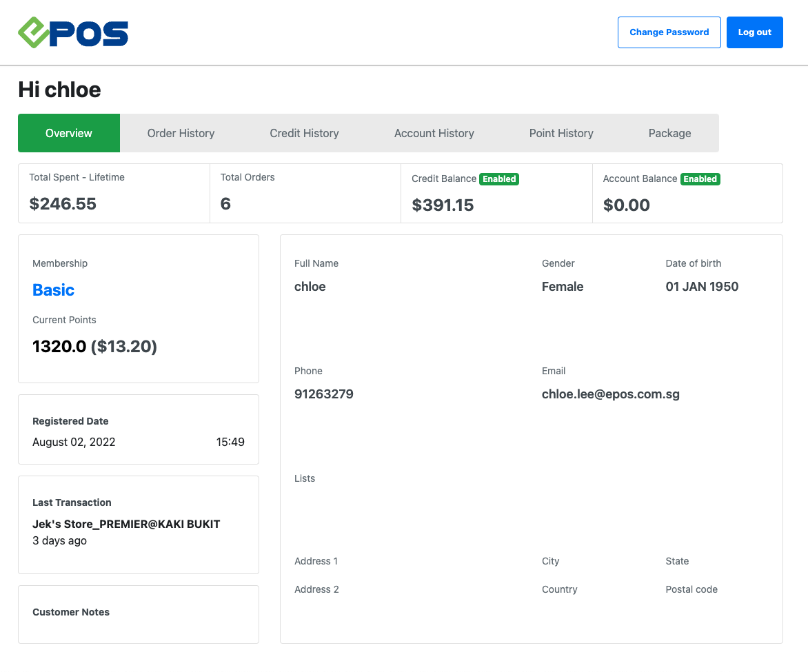Click the account balance amount $0.00
The width and height of the screenshot is (808, 672).
coord(626,205)
